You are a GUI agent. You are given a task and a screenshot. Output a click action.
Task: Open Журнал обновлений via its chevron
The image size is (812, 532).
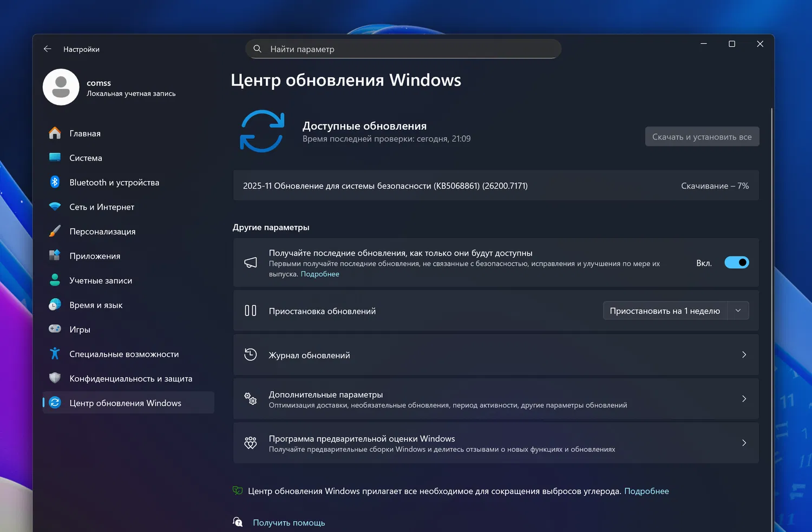click(744, 354)
